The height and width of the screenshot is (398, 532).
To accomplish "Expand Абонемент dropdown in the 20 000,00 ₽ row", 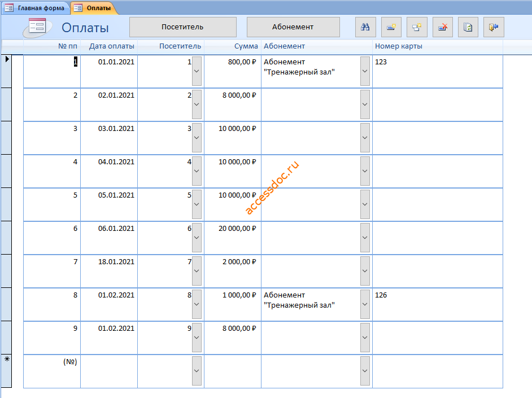I will (365, 238).
